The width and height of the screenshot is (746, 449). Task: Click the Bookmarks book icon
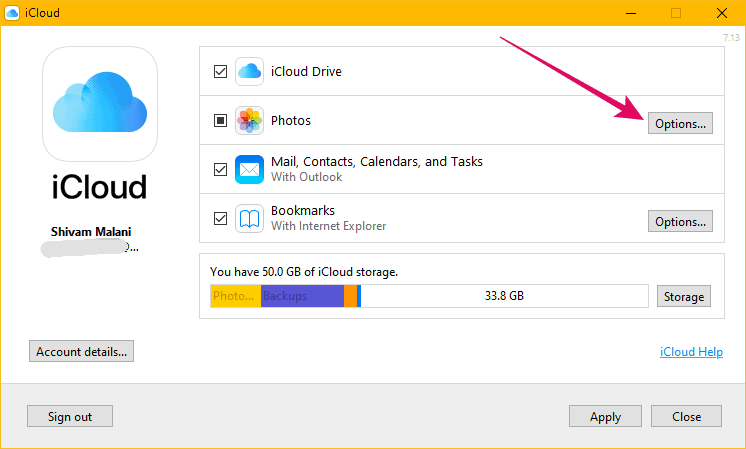tap(249, 218)
